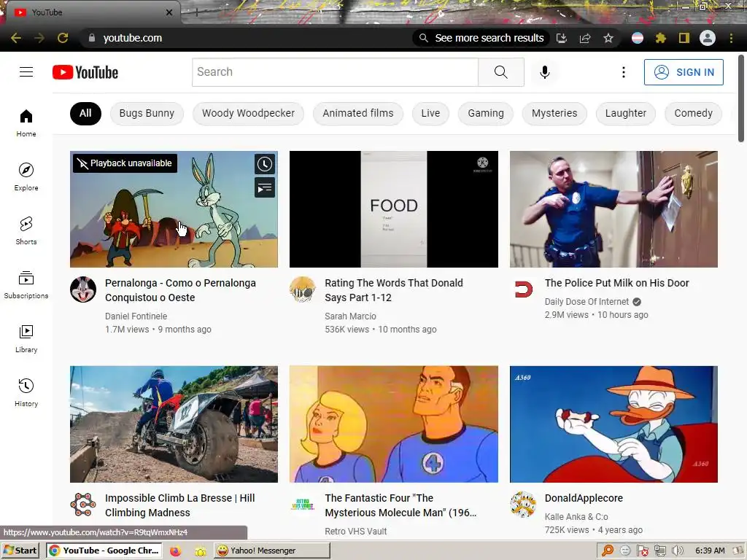
Task: Click Daniel Fontinele channel avatar
Action: [x=83, y=289]
